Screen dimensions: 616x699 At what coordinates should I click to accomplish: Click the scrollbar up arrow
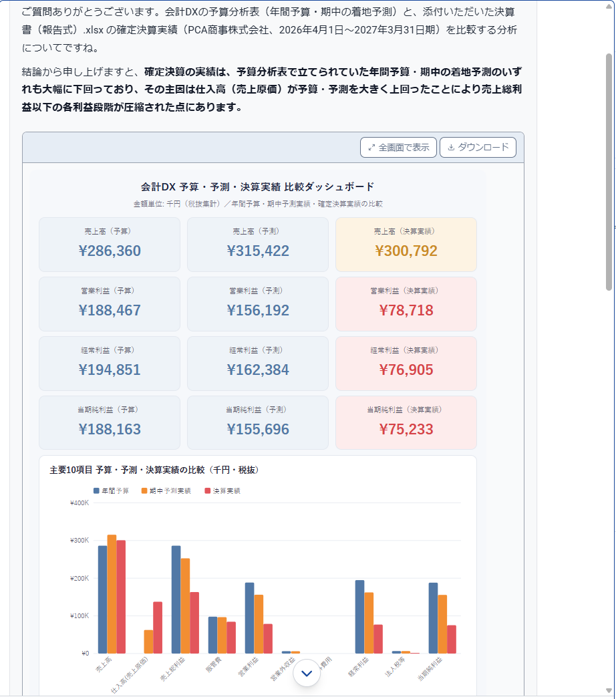pos(609,7)
